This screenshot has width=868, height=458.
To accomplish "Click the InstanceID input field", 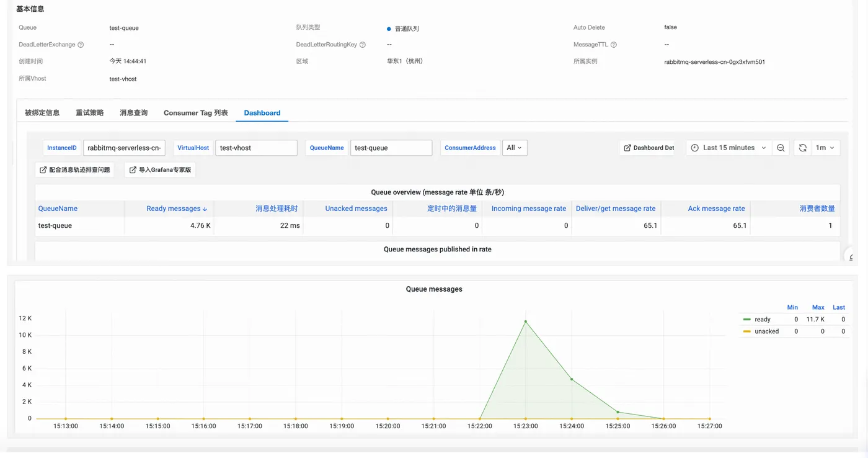I will pyautogui.click(x=124, y=148).
